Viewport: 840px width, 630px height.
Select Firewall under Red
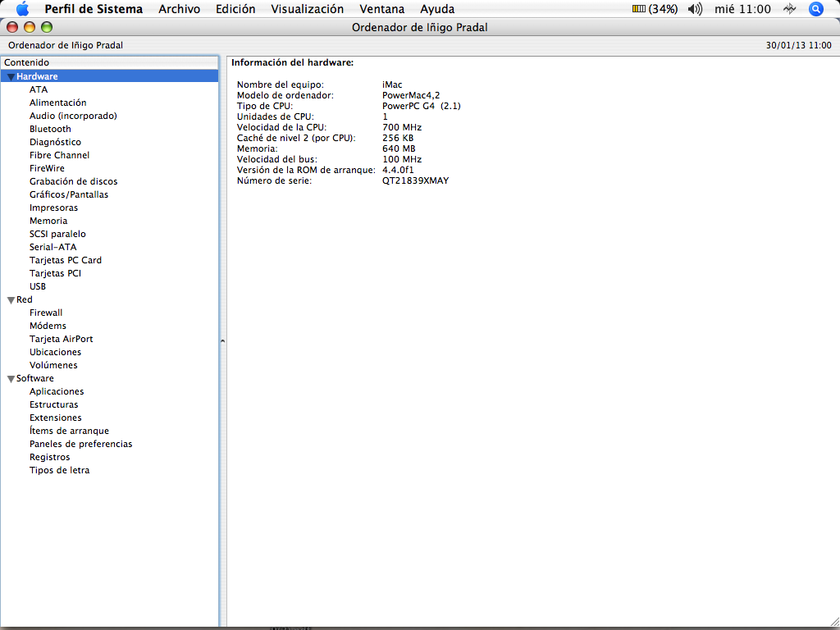46,313
